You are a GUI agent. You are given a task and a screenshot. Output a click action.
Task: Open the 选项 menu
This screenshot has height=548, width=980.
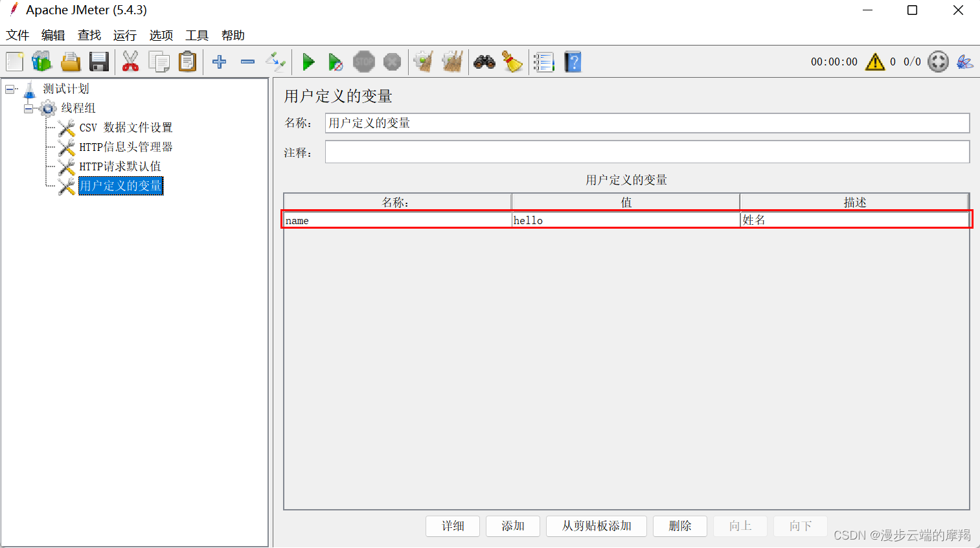[161, 35]
